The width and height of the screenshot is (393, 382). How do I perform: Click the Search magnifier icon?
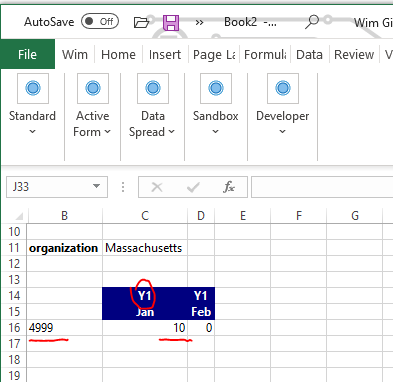click(x=312, y=22)
